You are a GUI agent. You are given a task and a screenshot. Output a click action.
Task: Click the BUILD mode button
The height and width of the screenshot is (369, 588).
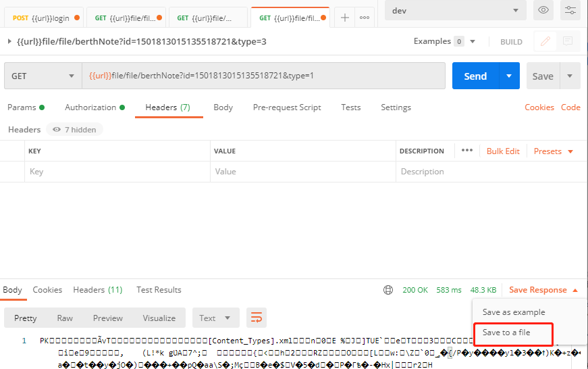511,42
